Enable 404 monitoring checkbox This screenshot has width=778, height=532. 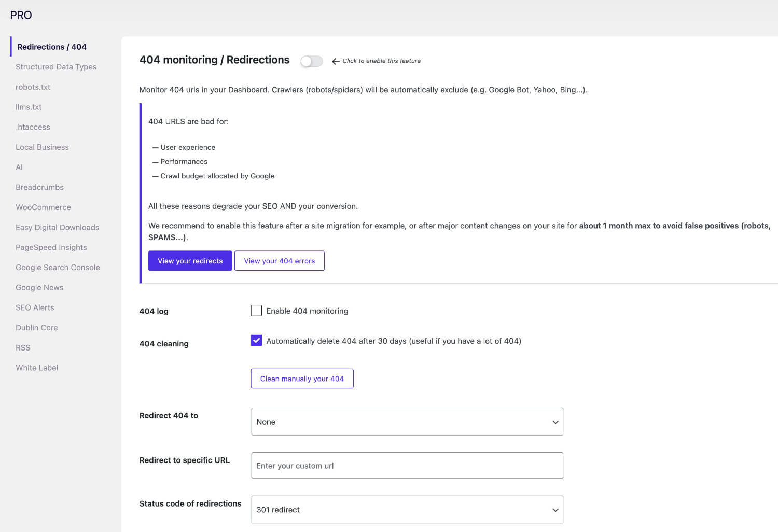256,311
